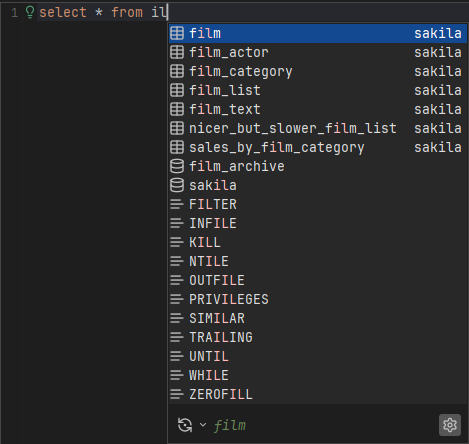The image size is (469, 444).
Task: Click sakila label on the film_list row
Action: click(x=438, y=90)
